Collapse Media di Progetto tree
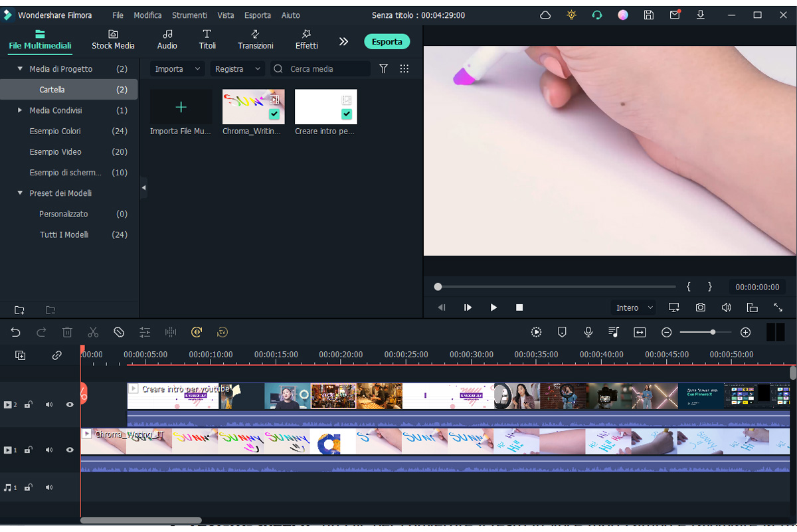797x532 pixels. click(20, 69)
